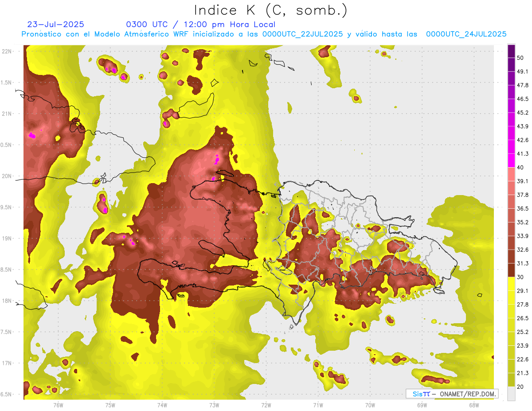Click the "72W" longitude axis label
532x411 pixels.
click(266, 405)
